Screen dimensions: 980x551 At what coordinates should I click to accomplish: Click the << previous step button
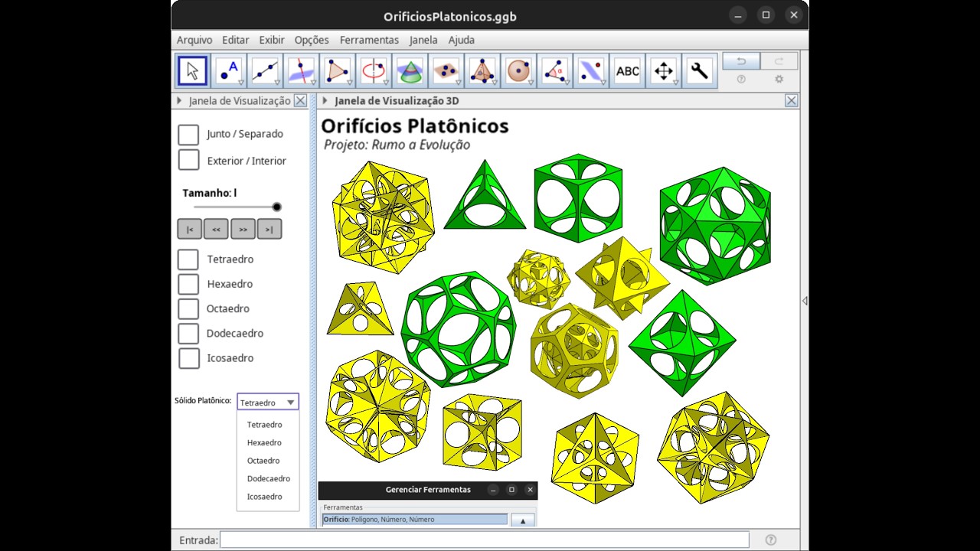coord(216,229)
